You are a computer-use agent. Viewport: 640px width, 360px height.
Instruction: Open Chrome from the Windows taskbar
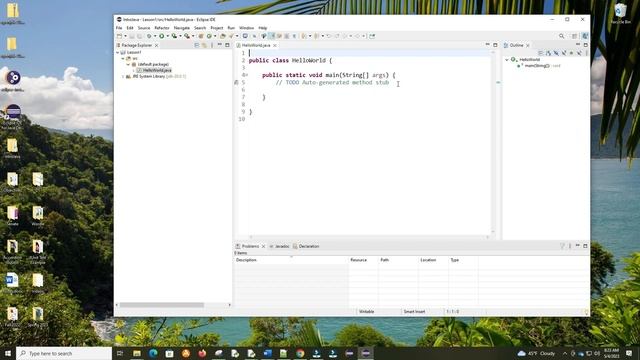point(300,353)
